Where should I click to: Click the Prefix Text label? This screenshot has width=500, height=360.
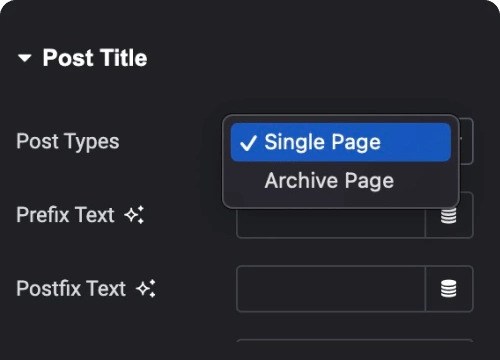[x=65, y=214]
